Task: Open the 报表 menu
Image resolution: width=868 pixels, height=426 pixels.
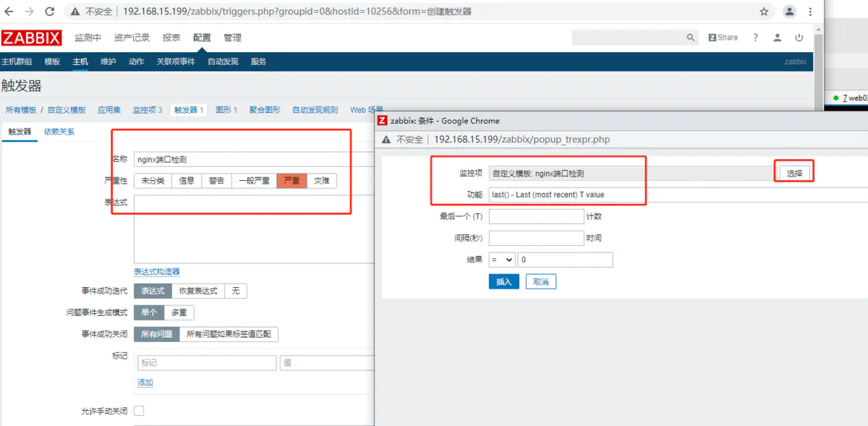Action: [171, 38]
